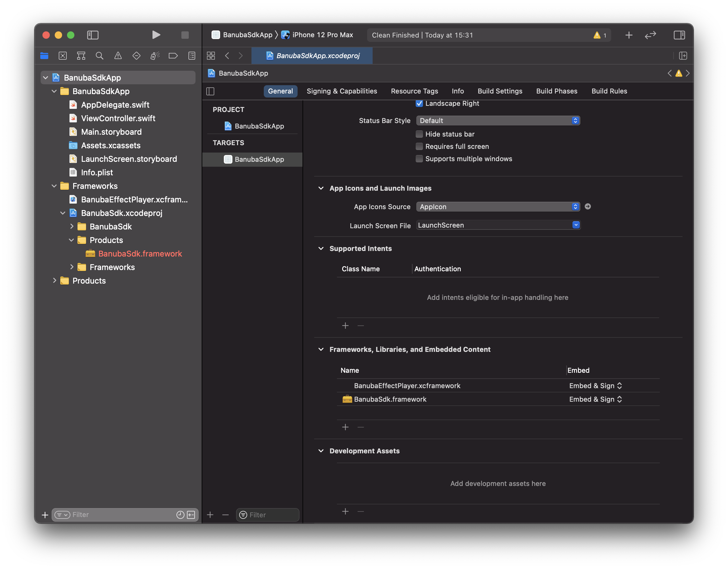Image resolution: width=728 pixels, height=569 pixels.
Task: Open the Test navigator diamond icon
Action: point(136,56)
